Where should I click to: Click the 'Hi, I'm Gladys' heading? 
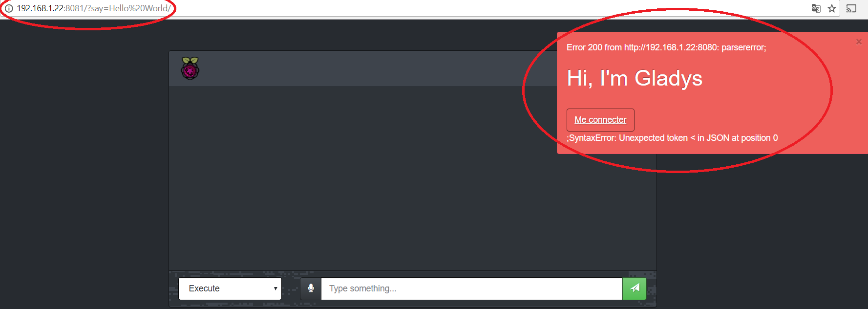(635, 78)
